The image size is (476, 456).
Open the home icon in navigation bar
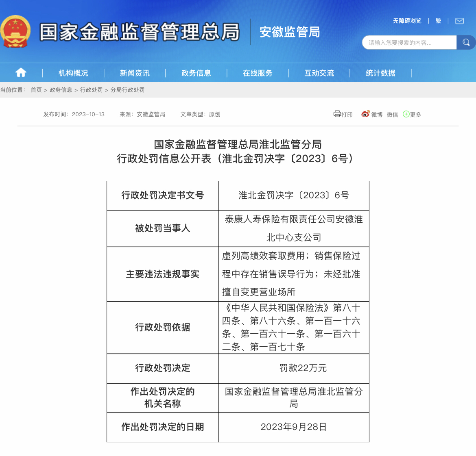pos(21,73)
